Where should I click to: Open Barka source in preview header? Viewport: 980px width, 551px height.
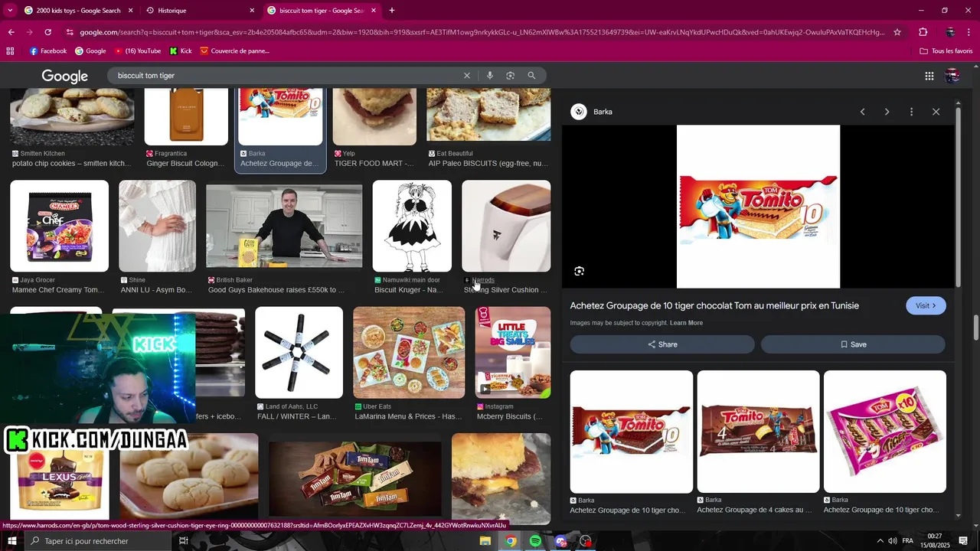[x=592, y=112]
